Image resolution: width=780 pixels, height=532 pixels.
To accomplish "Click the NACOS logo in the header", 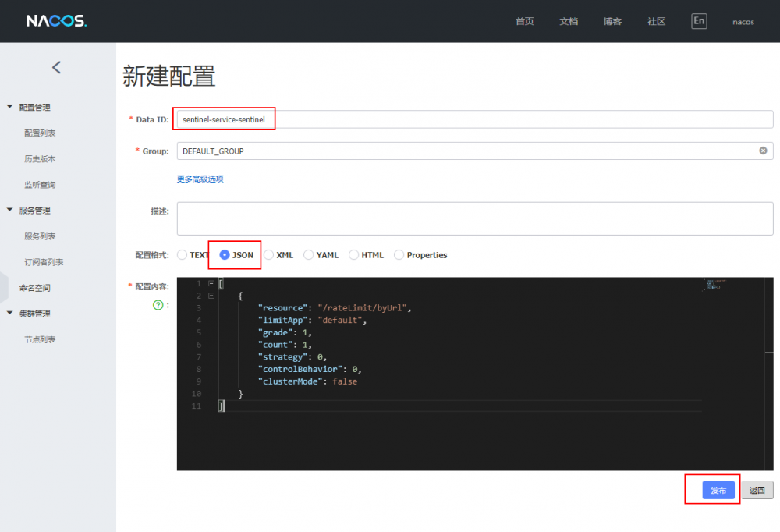I will (55, 21).
